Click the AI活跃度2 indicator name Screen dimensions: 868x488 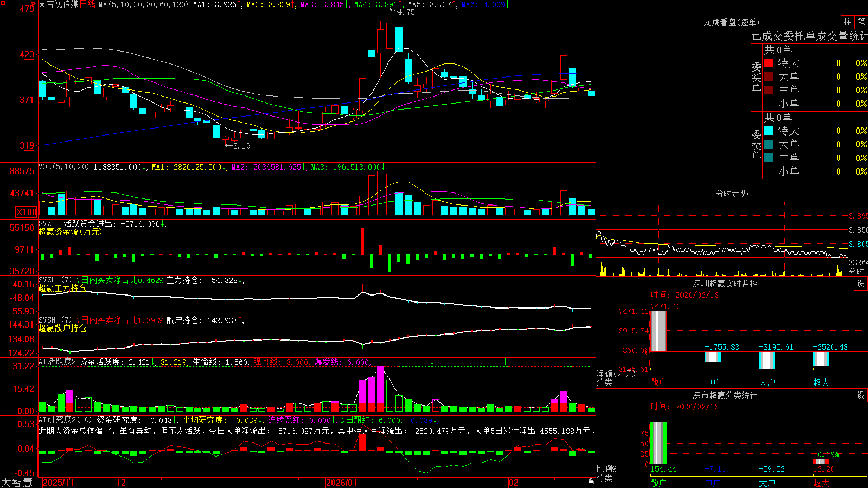[57, 362]
